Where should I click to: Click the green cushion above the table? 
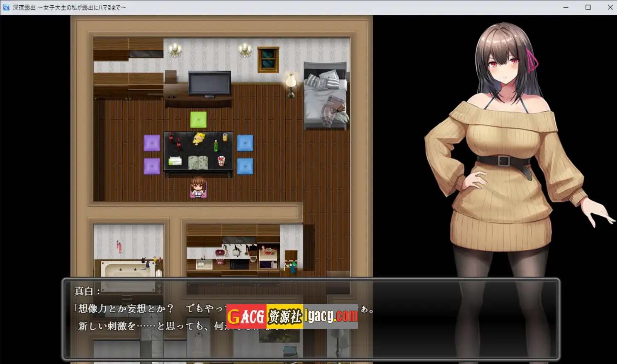pyautogui.click(x=198, y=120)
